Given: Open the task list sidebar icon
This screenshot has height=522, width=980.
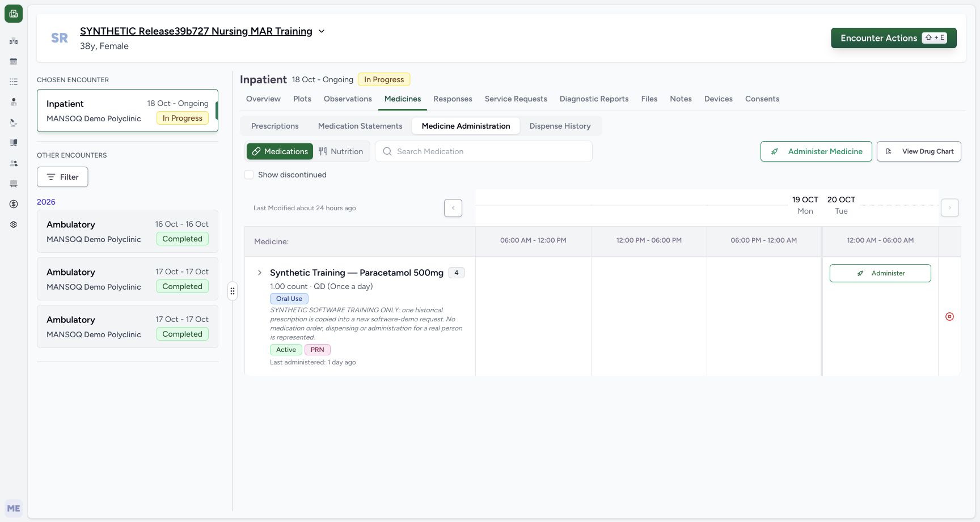Looking at the screenshot, I should [x=14, y=82].
